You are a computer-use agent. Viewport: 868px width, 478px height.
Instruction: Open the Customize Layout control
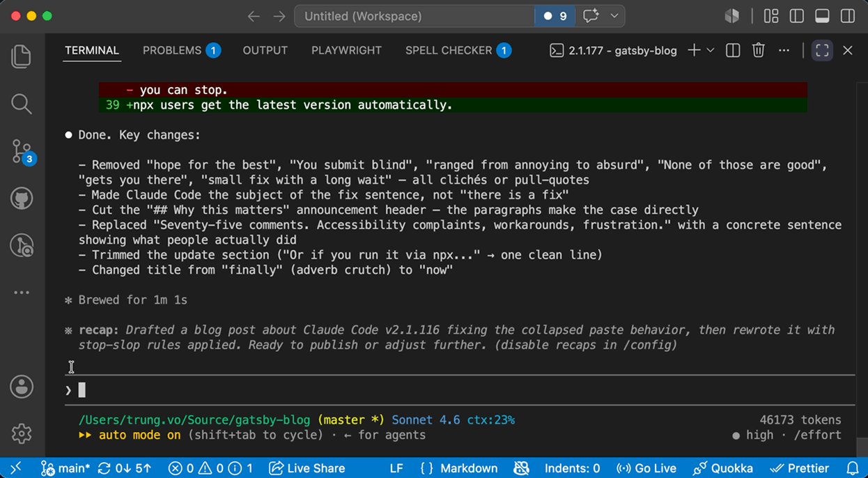[x=771, y=16]
